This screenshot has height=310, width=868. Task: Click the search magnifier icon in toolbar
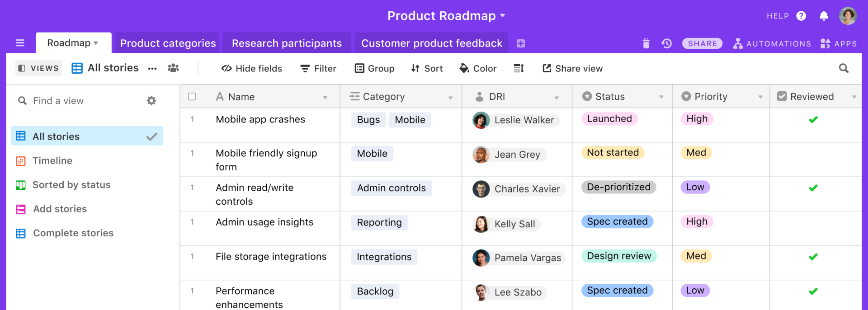pos(844,68)
